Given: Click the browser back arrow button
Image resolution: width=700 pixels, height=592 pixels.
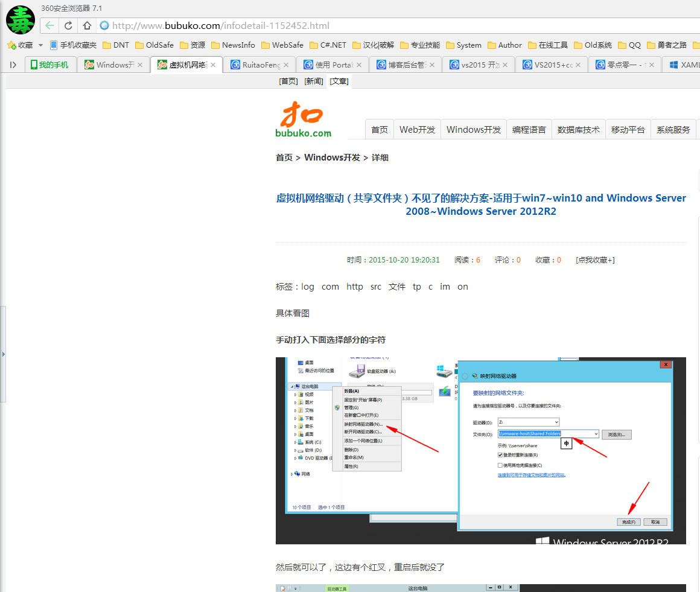Looking at the screenshot, I should point(49,25).
